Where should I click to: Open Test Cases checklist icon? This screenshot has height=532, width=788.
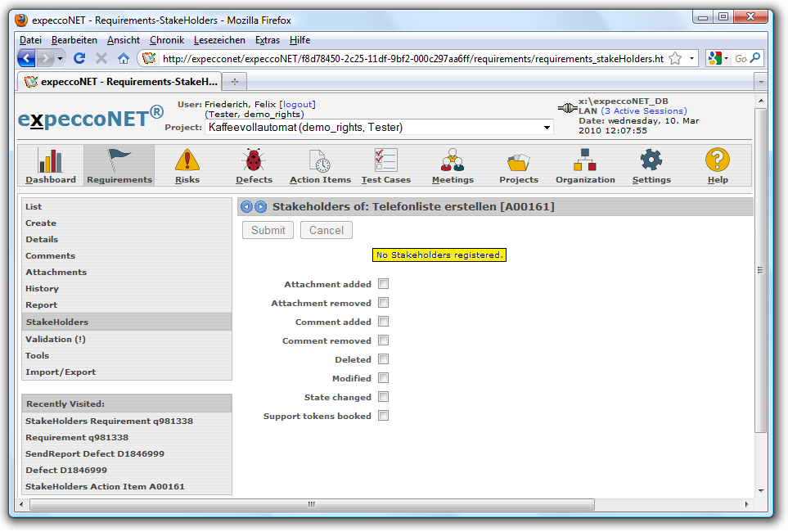coord(385,160)
